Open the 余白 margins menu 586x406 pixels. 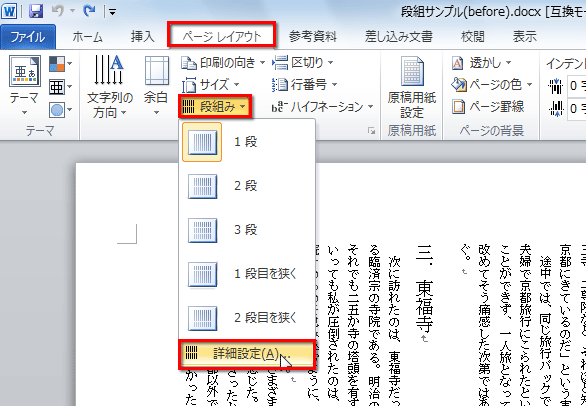[x=156, y=86]
